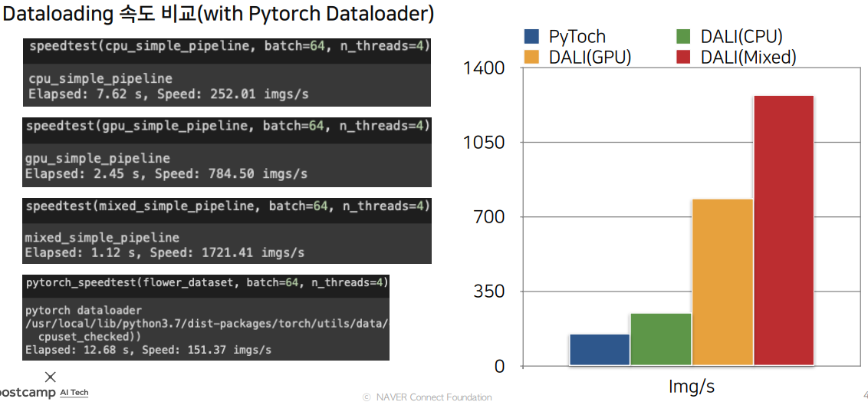Screen dimensions: 868x402
Task: Click the X mark above the boostcamp logo
Action: tap(51, 377)
